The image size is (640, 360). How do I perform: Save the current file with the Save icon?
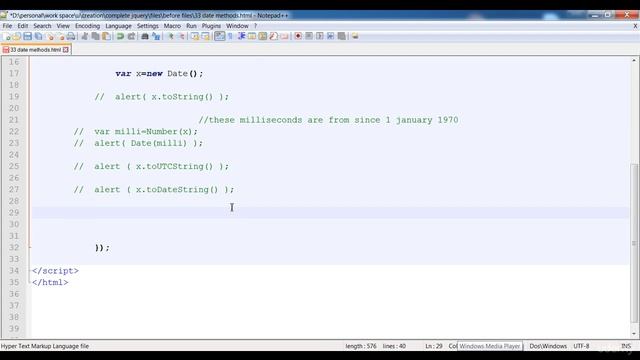(x=27, y=36)
